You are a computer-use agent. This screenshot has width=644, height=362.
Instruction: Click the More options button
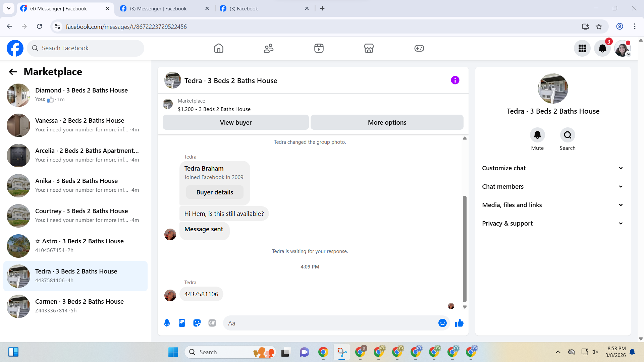pyautogui.click(x=387, y=122)
